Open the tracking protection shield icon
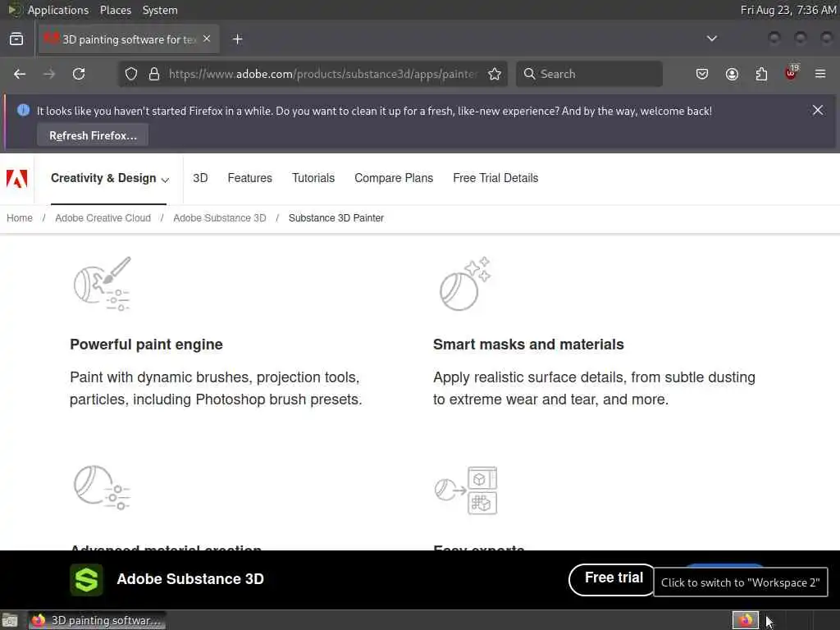 pos(131,74)
